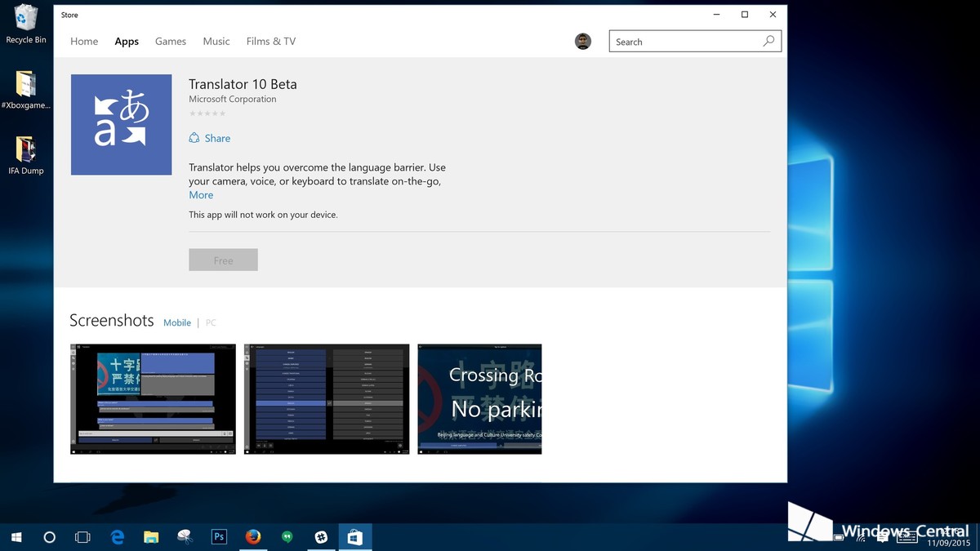The image size is (980, 551).
Task: Launch Microsoft Edge from the taskbar
Action: click(118, 537)
